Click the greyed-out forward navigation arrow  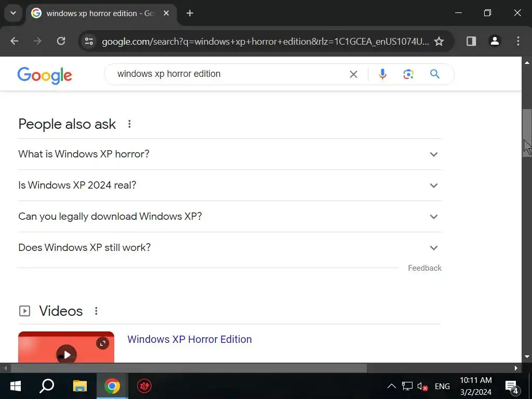click(x=37, y=41)
